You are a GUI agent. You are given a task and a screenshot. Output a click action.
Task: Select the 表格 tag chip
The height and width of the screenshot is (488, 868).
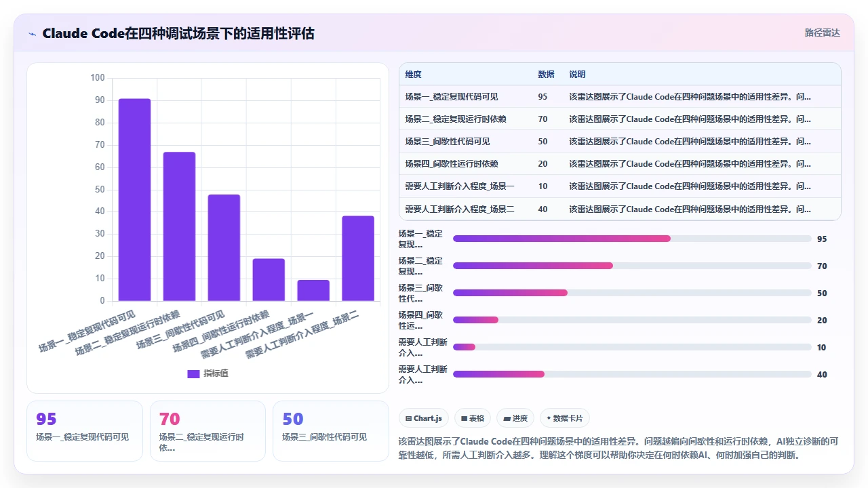(473, 418)
